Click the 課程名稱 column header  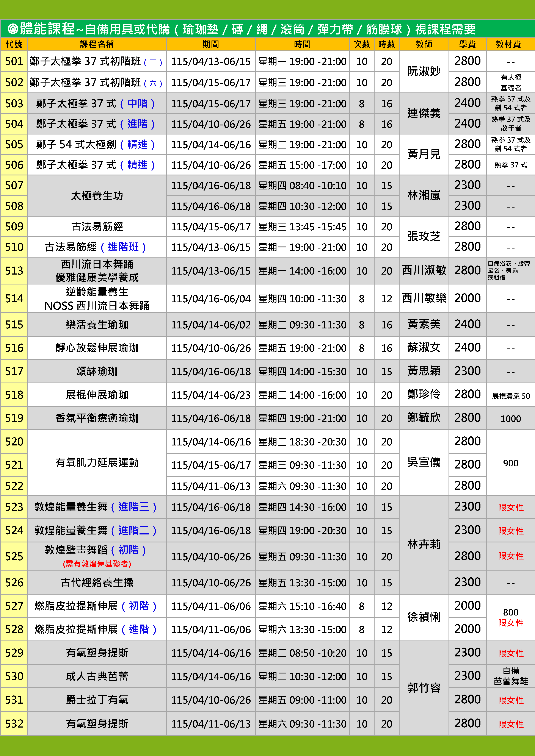(x=97, y=44)
